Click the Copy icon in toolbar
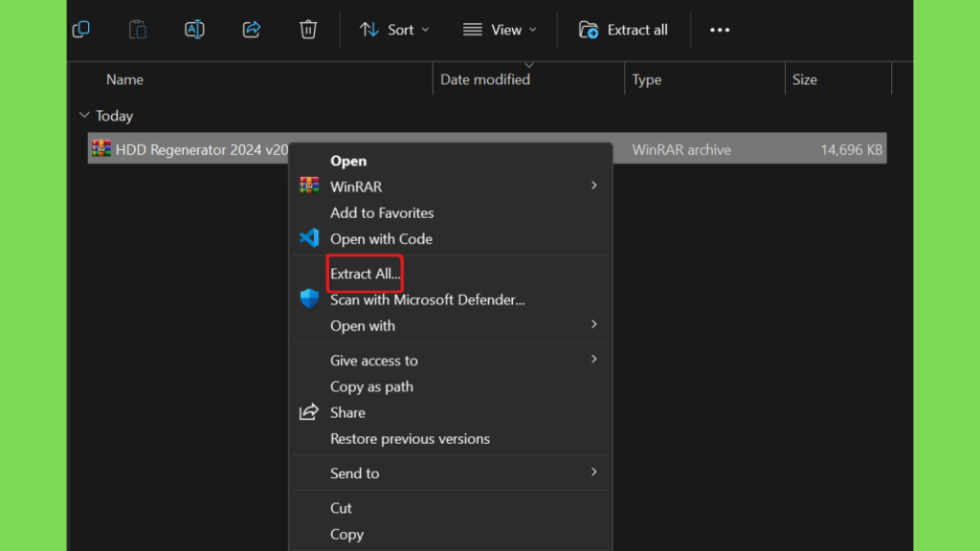Viewport: 980px width, 551px height. coord(81,30)
